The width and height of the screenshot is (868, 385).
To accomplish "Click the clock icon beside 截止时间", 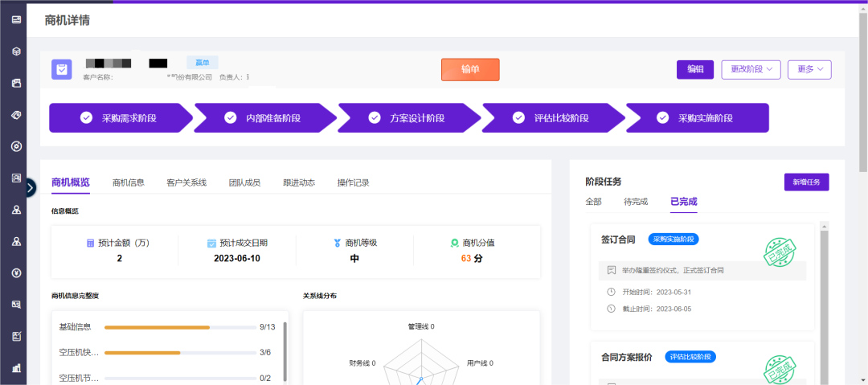I will pyautogui.click(x=611, y=309).
